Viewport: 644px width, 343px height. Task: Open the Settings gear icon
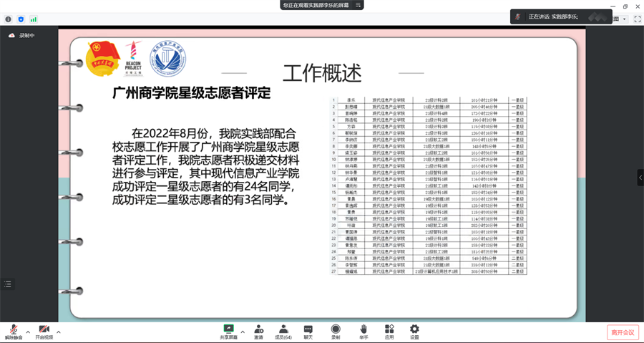(414, 330)
